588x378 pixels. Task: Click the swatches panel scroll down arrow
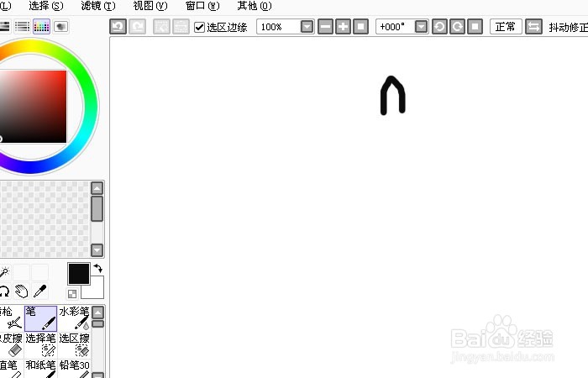point(97,249)
